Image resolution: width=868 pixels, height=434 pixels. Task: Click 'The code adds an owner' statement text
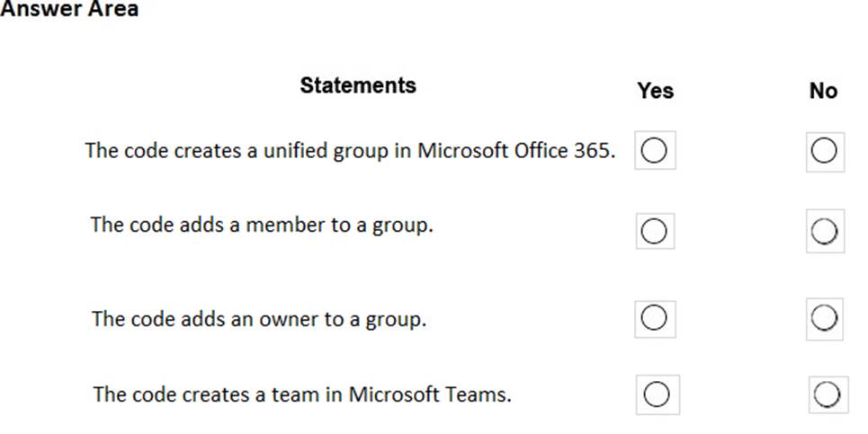click(259, 319)
